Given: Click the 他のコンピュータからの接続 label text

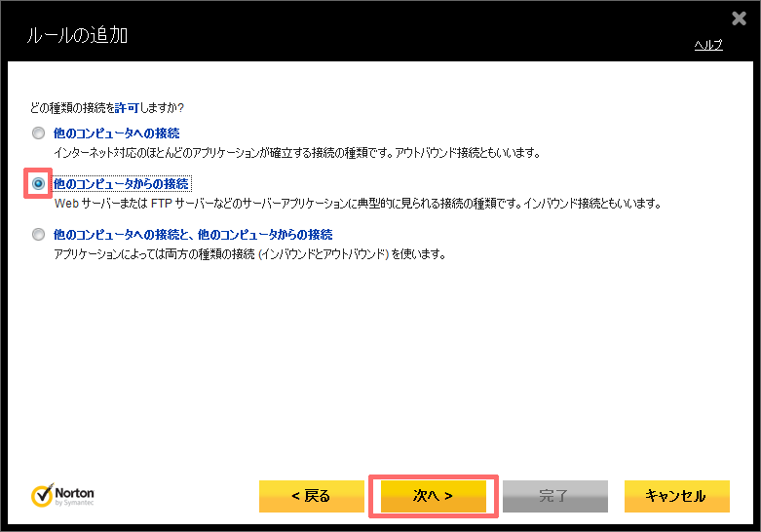Looking at the screenshot, I should [121, 183].
